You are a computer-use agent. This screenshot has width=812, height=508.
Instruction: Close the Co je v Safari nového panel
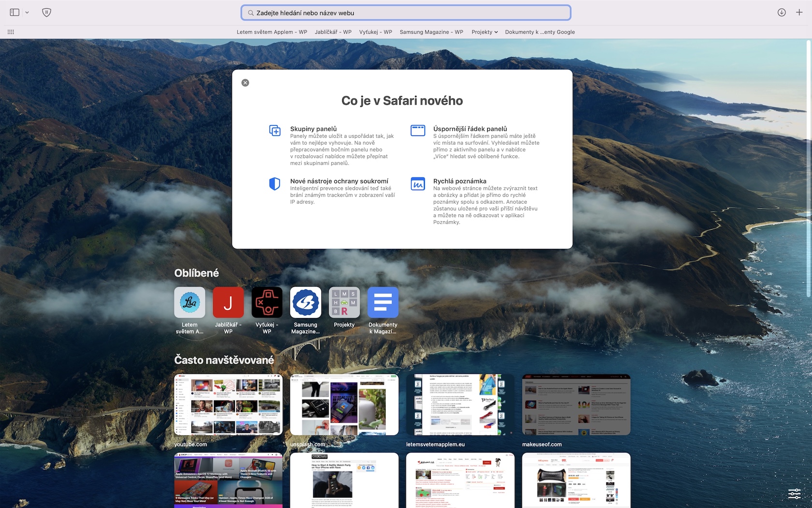(x=245, y=83)
